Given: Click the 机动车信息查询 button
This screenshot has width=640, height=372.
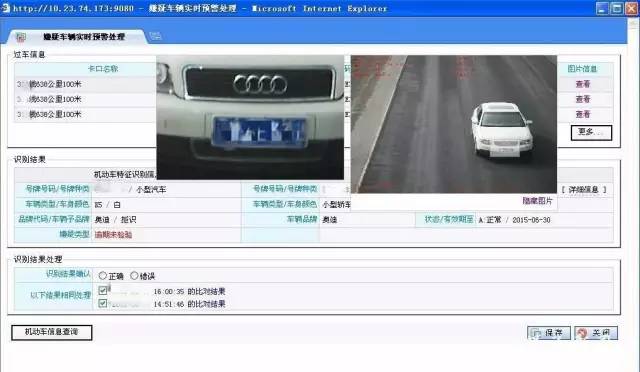Looking at the screenshot, I should pos(51,332).
